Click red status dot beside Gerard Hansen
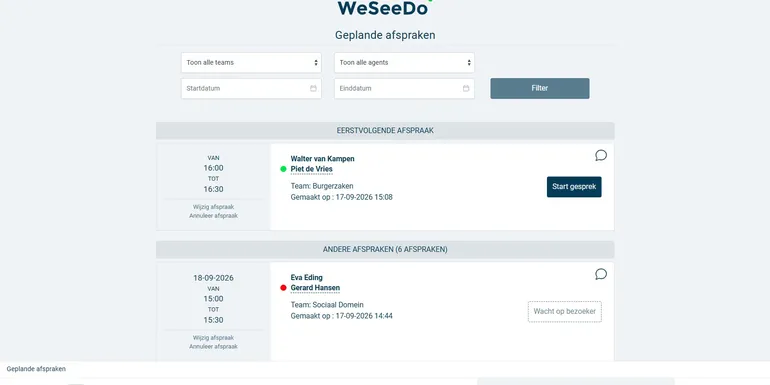This screenshot has height=385, width=770. [283, 288]
